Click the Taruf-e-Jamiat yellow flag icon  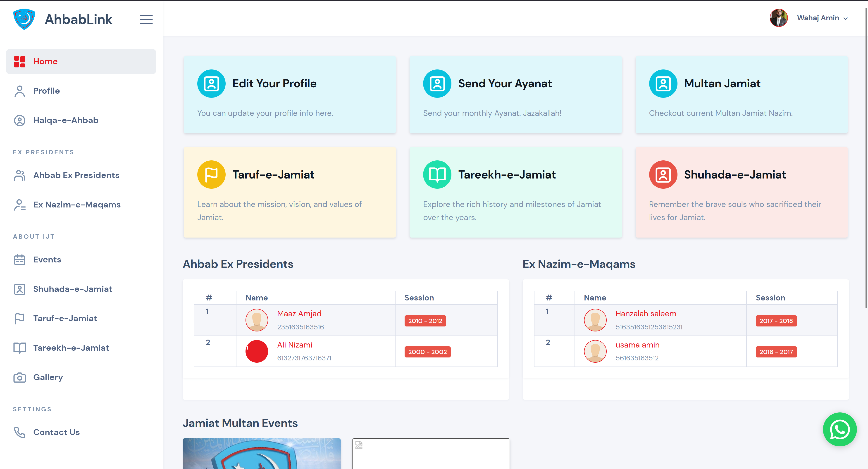click(211, 174)
